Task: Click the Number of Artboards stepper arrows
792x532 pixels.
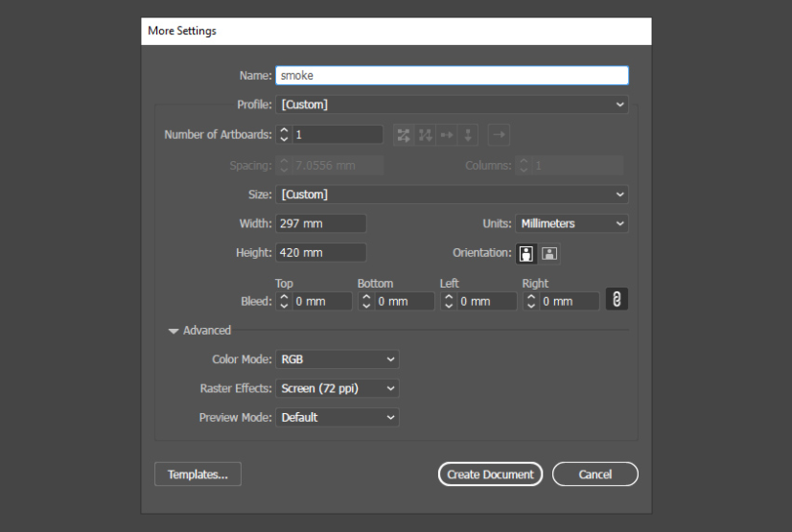Action: [x=284, y=134]
